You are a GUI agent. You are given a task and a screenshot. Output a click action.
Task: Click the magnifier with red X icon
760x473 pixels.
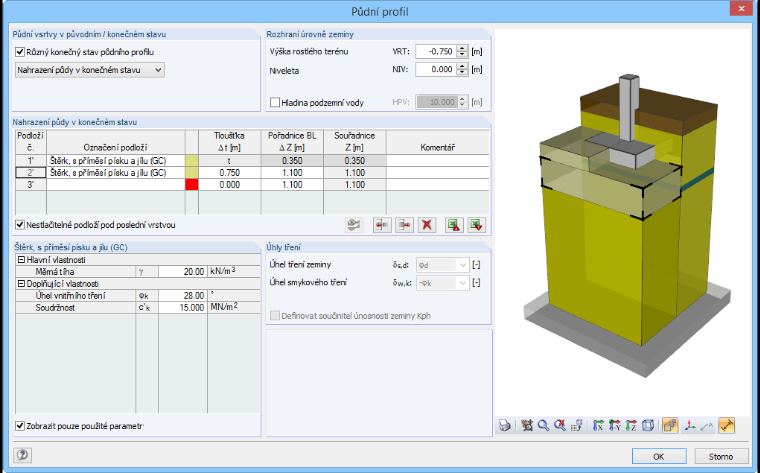[560, 426]
